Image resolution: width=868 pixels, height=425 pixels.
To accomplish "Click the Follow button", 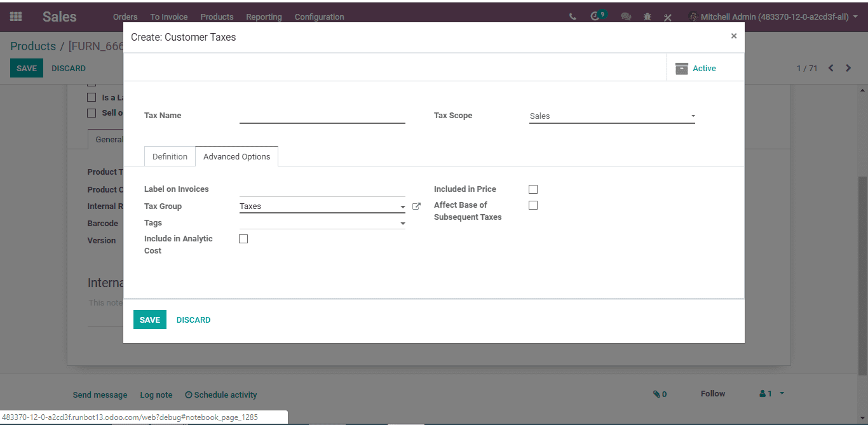I will [x=713, y=394].
